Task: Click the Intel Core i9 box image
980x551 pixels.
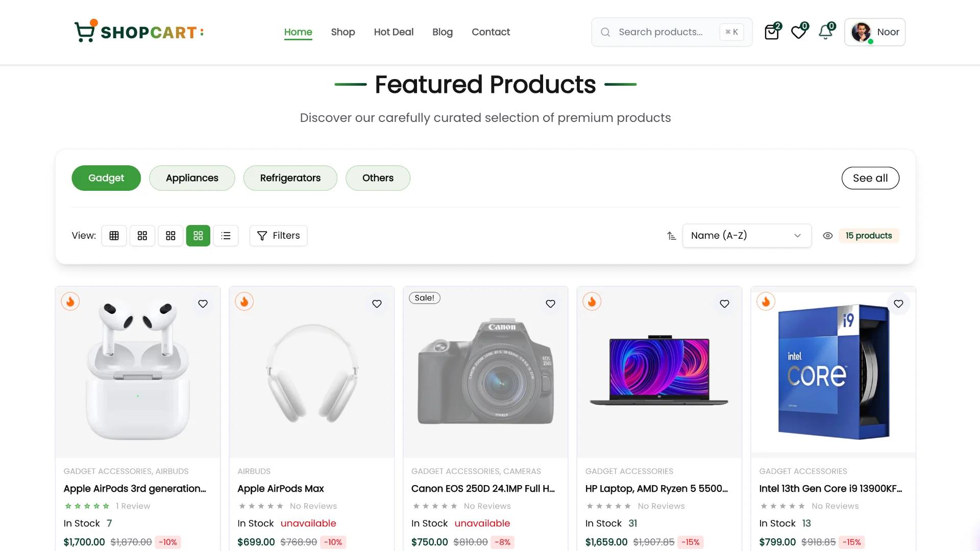Action: point(834,371)
